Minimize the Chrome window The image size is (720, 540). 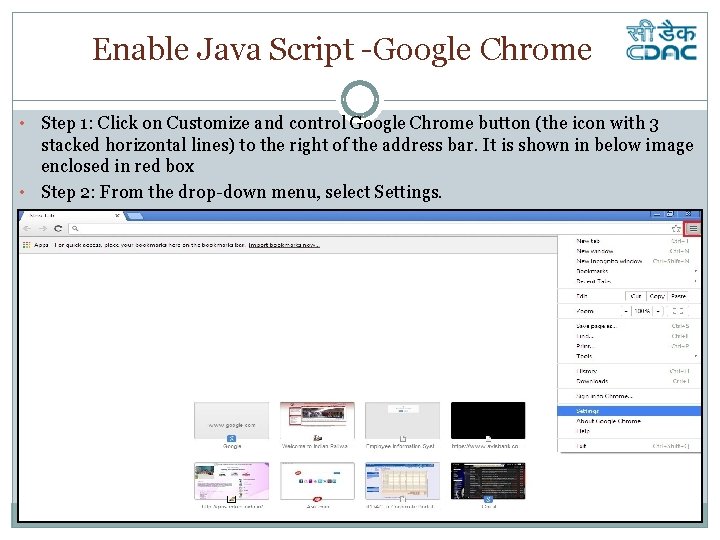(x=657, y=214)
